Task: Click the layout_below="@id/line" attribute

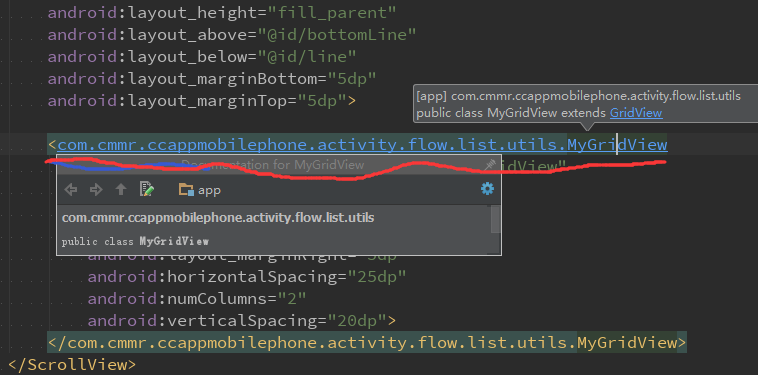Action: [202, 57]
